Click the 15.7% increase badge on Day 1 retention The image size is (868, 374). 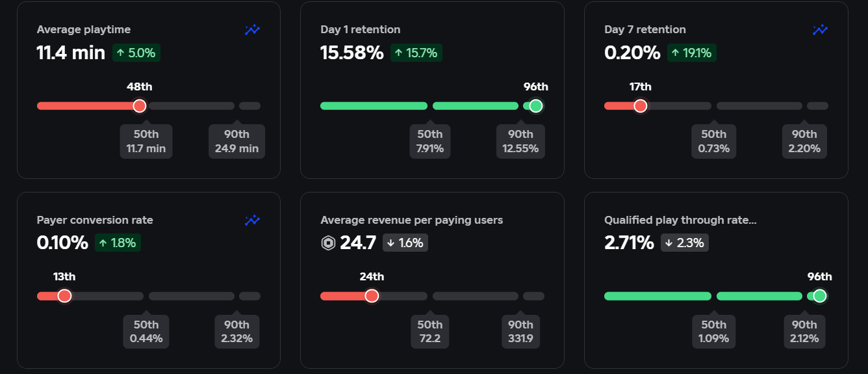[416, 53]
